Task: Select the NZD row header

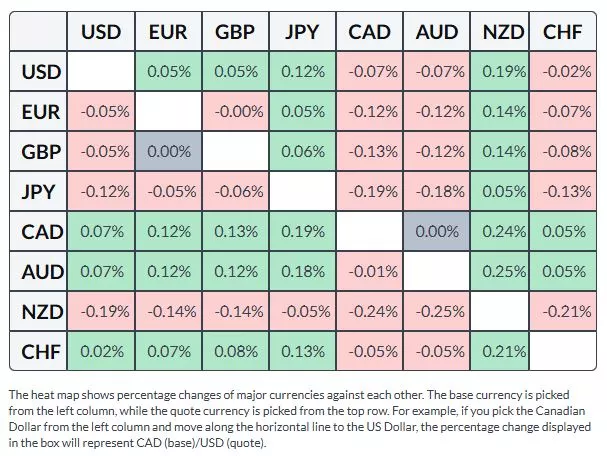Action: [41, 311]
